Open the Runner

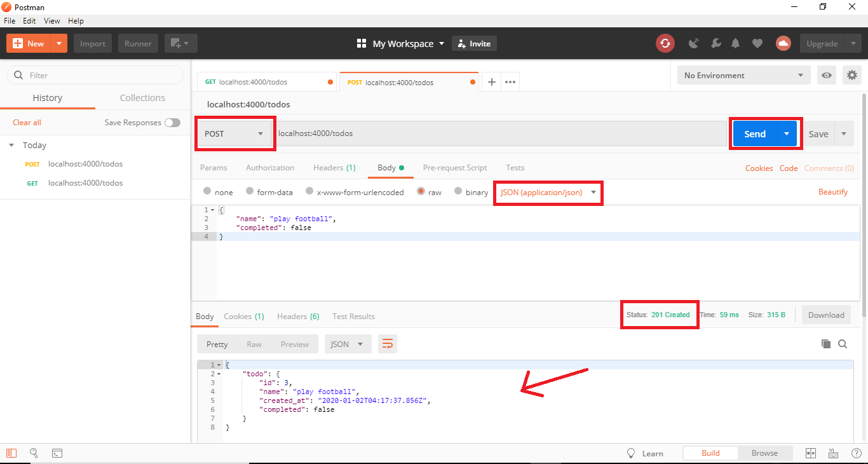click(138, 43)
